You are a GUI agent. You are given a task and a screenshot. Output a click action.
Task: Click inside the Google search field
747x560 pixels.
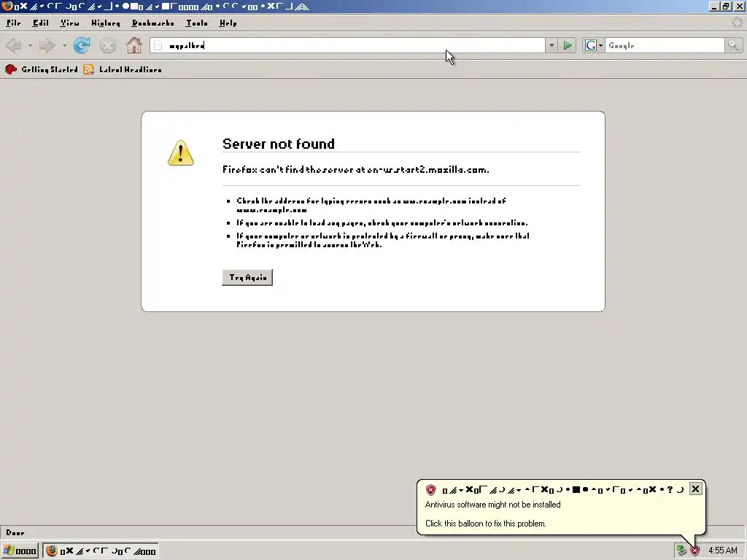coord(665,45)
